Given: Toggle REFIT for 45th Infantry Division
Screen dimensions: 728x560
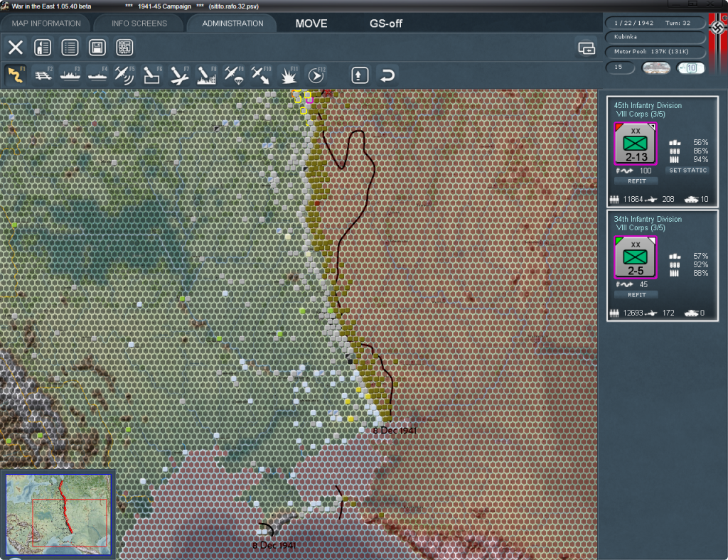Looking at the screenshot, I should point(636,181).
